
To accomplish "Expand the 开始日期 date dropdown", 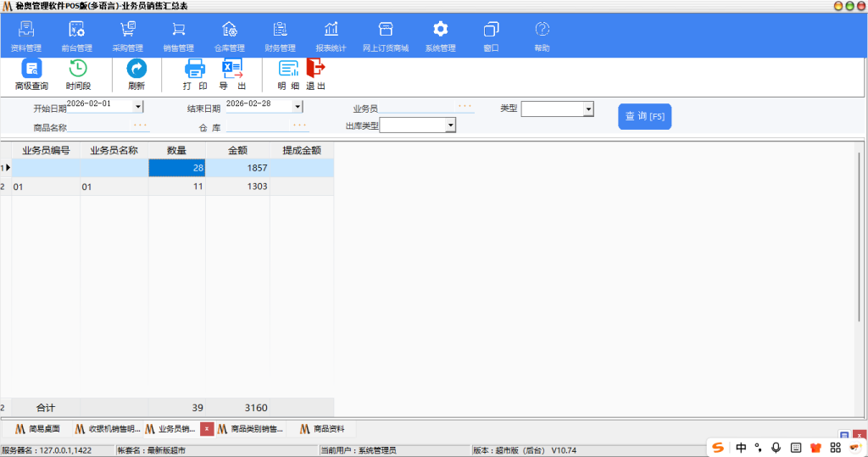I will 139,107.
